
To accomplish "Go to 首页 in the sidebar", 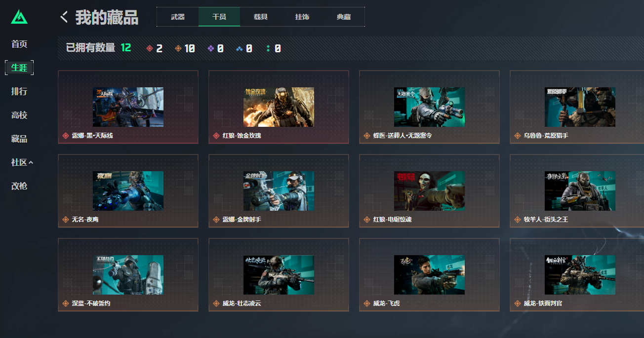I will pyautogui.click(x=19, y=44).
